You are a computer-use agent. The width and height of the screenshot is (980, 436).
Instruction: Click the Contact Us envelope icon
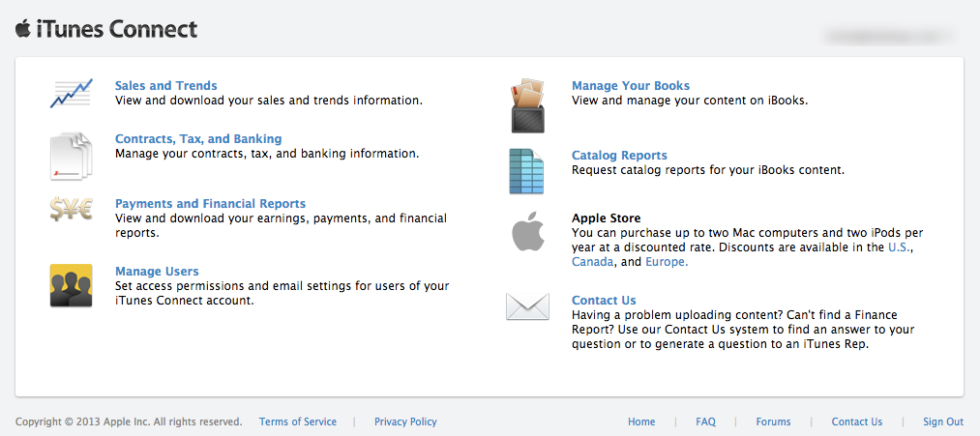click(x=527, y=306)
